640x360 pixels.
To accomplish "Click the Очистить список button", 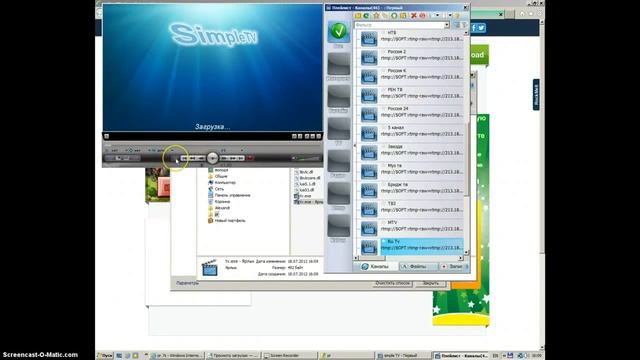I will 392,283.
